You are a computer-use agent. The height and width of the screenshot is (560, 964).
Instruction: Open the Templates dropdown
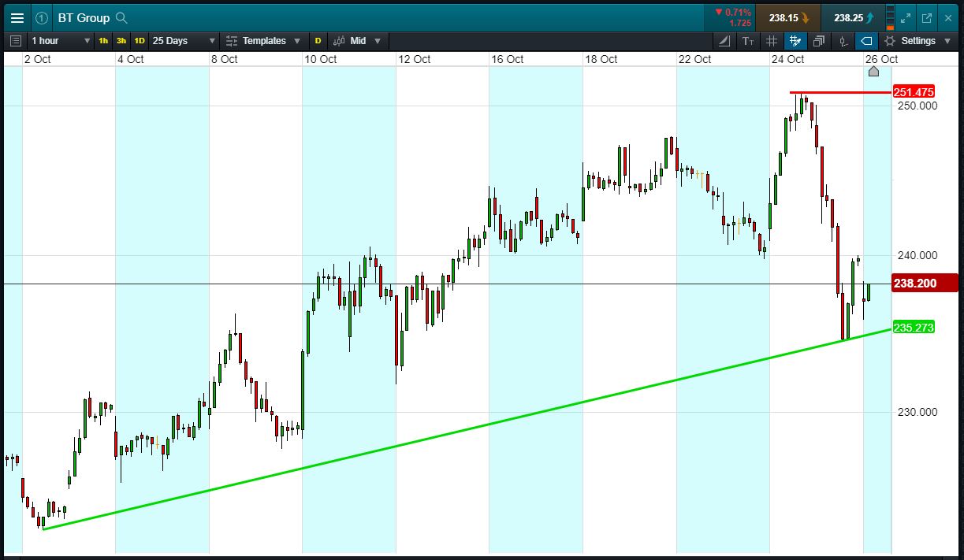[271, 40]
